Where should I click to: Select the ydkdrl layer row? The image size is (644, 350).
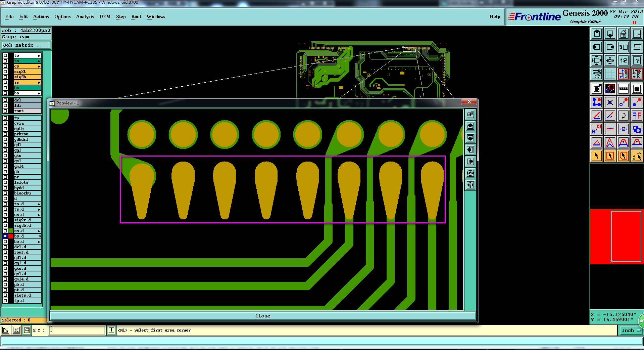pyautogui.click(x=27, y=139)
